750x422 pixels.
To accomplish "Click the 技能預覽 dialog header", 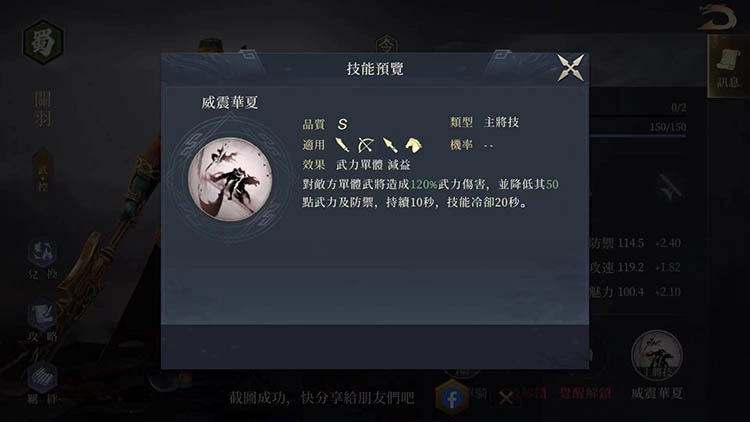I will point(375,68).
